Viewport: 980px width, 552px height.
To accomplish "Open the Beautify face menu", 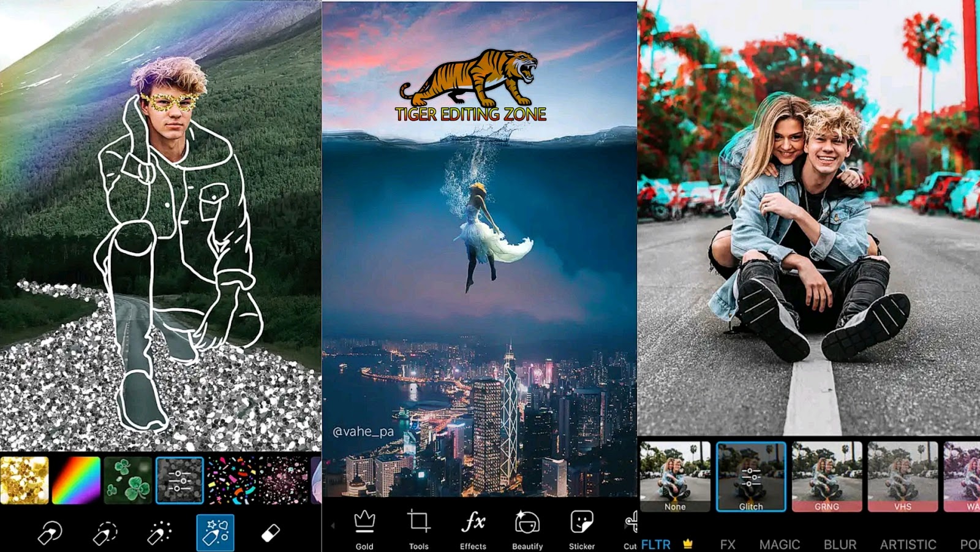I will [x=527, y=530].
